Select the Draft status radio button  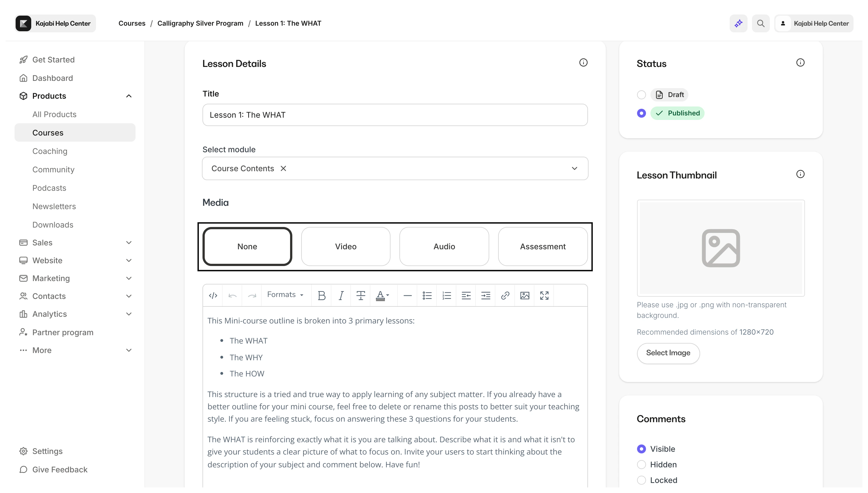point(642,95)
